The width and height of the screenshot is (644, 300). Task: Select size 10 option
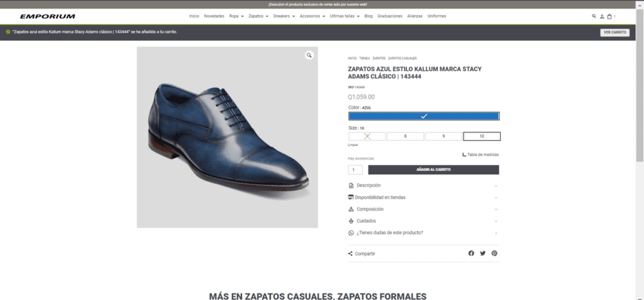coord(482,136)
